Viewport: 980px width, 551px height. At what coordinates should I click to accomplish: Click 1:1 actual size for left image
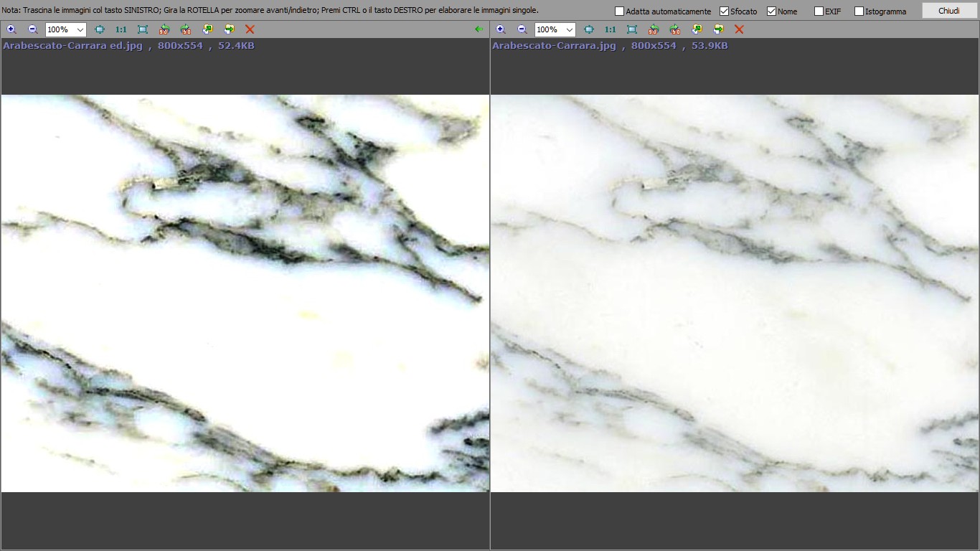[121, 29]
